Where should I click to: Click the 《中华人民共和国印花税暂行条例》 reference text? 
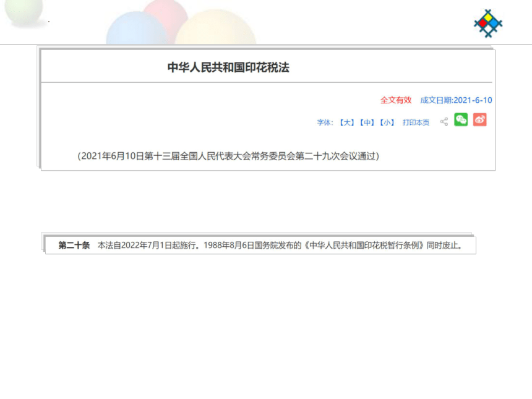[364, 246]
